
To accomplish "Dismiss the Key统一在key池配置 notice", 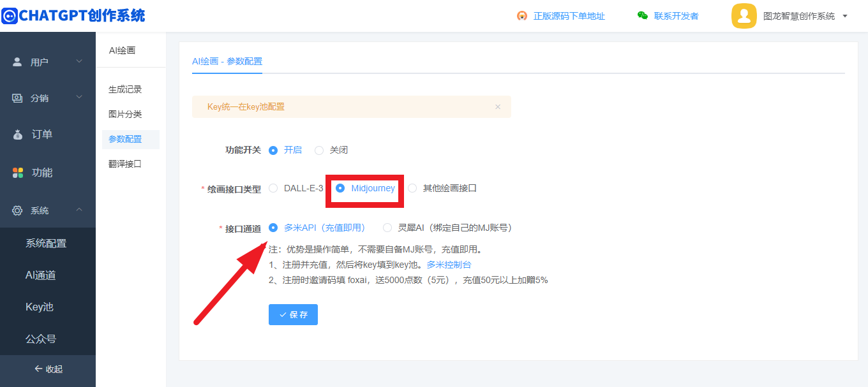I will point(498,107).
